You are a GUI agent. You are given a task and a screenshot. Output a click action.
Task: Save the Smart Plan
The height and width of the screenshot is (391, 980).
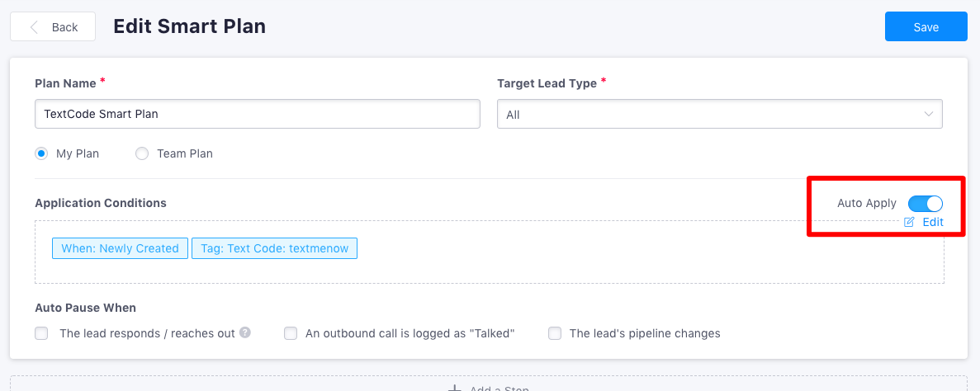926,27
